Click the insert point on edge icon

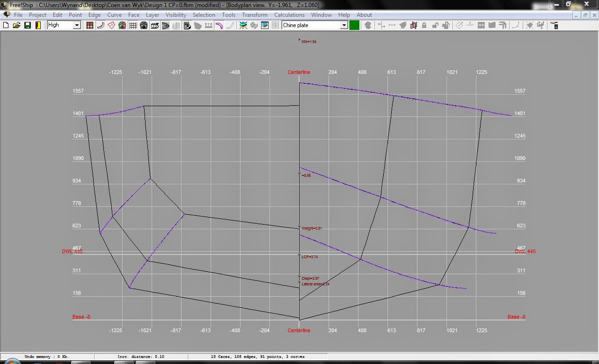pos(392,25)
